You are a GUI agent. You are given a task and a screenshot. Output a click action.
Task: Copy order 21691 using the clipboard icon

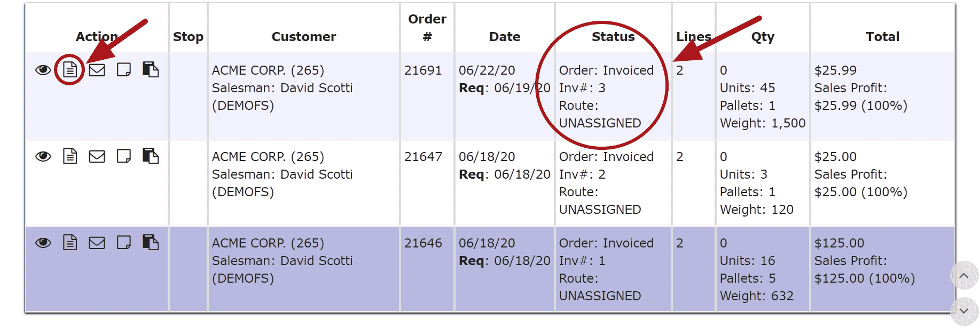[151, 69]
